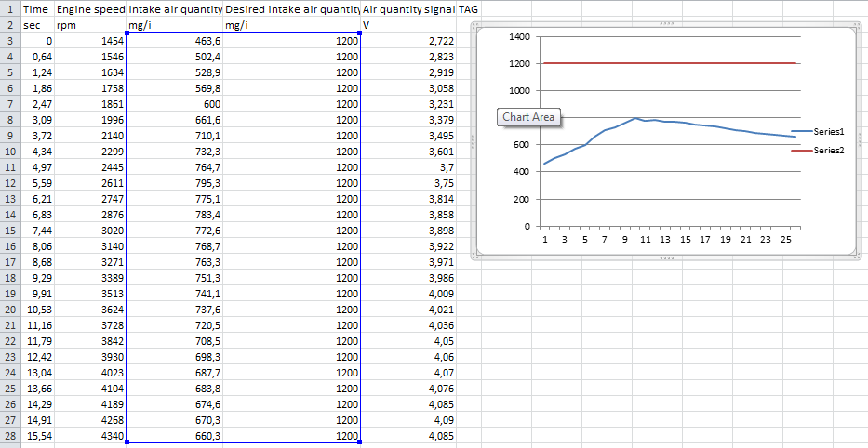Click the red Series2 line in chart
This screenshot has height=448, width=868.
670,63
